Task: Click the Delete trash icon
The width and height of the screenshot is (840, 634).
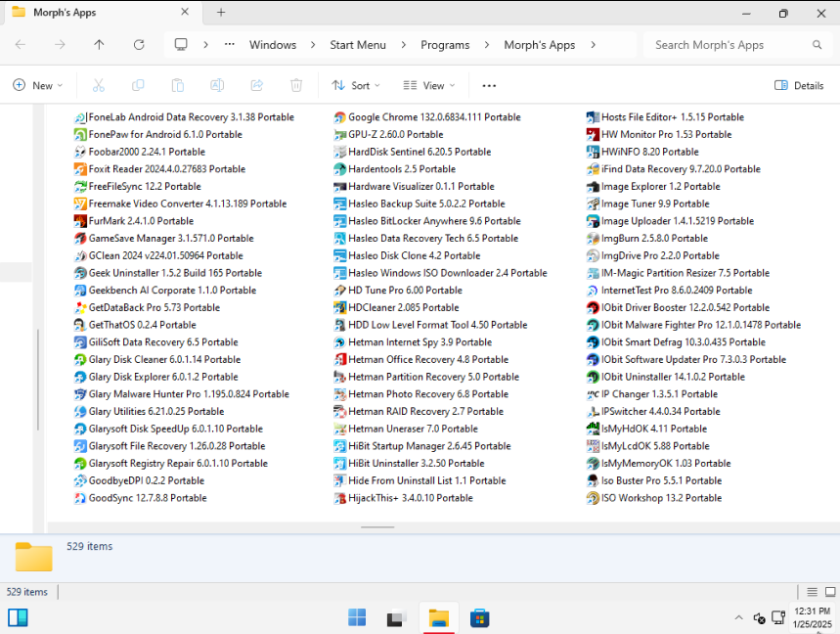Action: point(296,85)
